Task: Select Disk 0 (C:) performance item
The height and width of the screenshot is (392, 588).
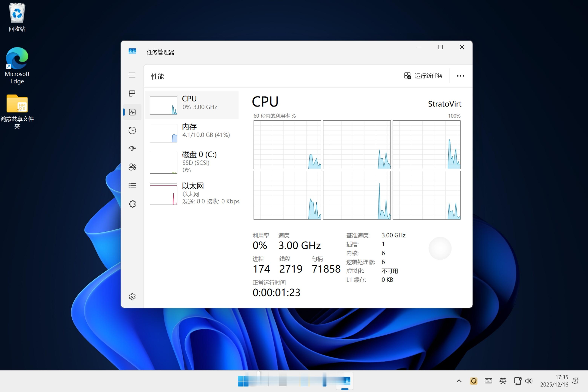Action: pos(192,162)
